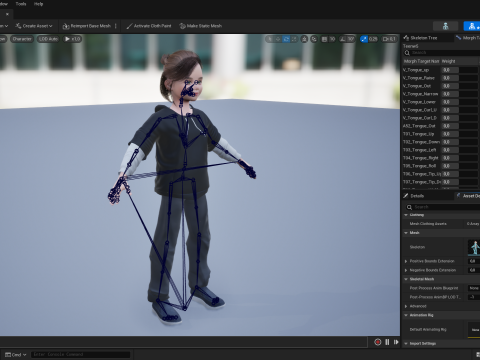Open the Create Asset dropdown
The height and width of the screenshot is (360, 480).
(x=34, y=26)
